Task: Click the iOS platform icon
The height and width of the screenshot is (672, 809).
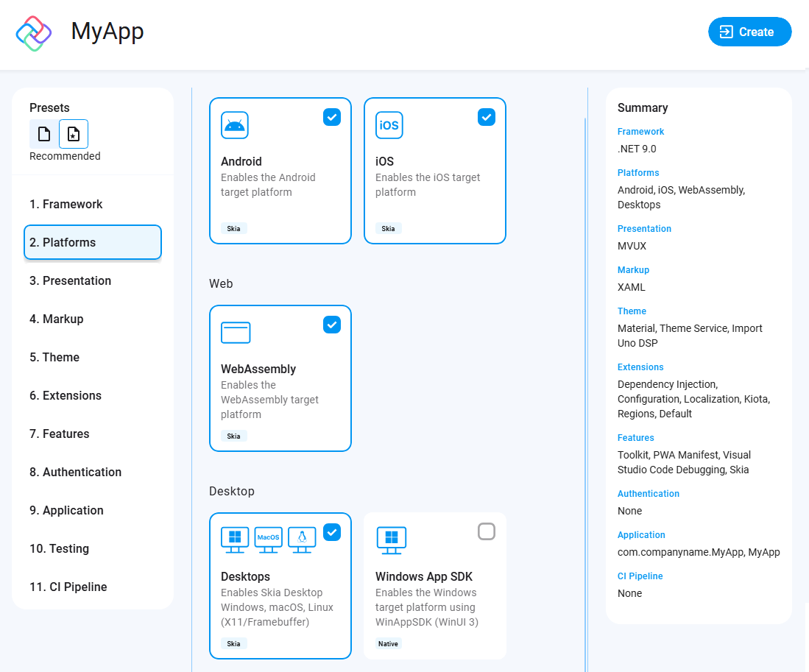Action: coord(389,125)
